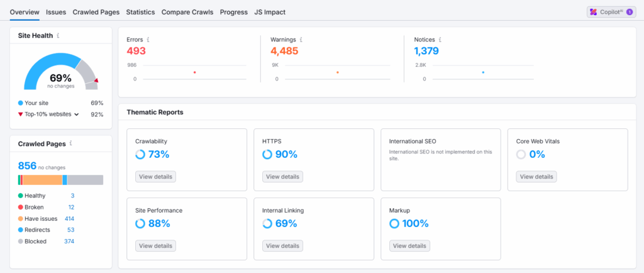The image size is (644, 273).
Task: Click the Site Health info icon
Action: (x=58, y=36)
